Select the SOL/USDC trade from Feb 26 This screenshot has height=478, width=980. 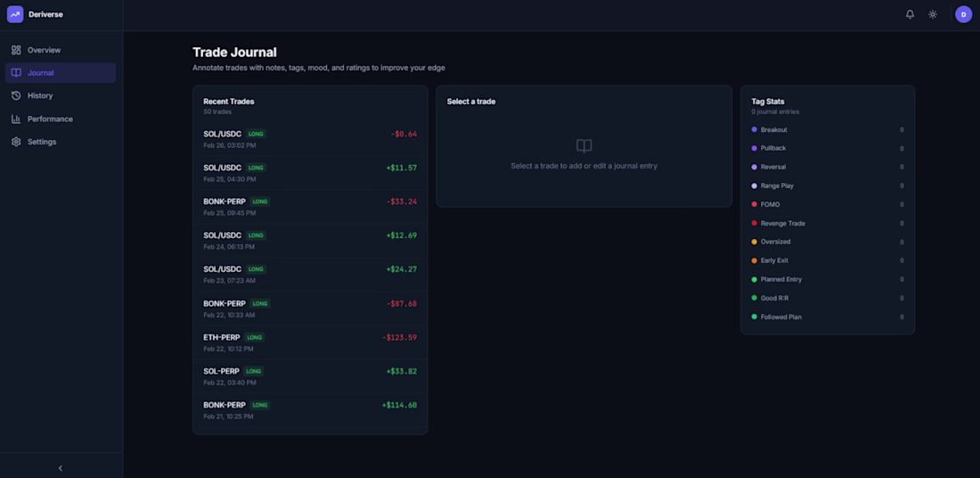coord(310,139)
